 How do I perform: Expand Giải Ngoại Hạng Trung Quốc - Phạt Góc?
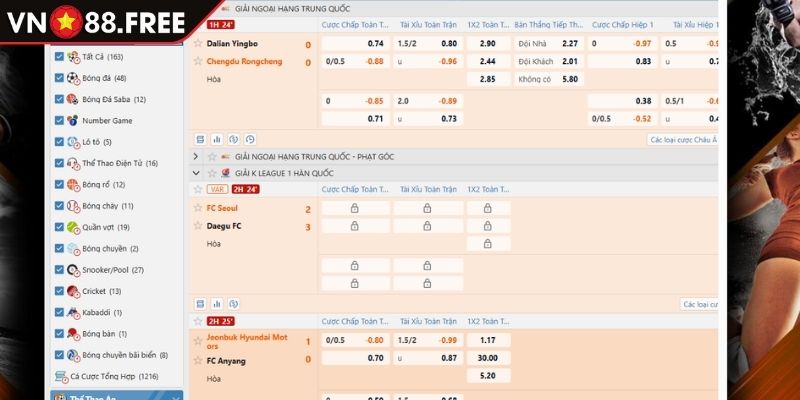(x=196, y=157)
